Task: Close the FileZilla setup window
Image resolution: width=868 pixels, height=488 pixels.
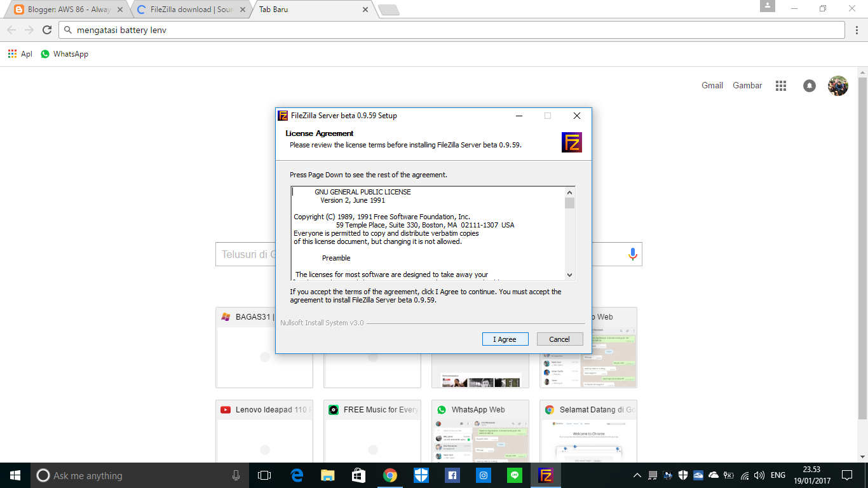Action: tap(577, 116)
